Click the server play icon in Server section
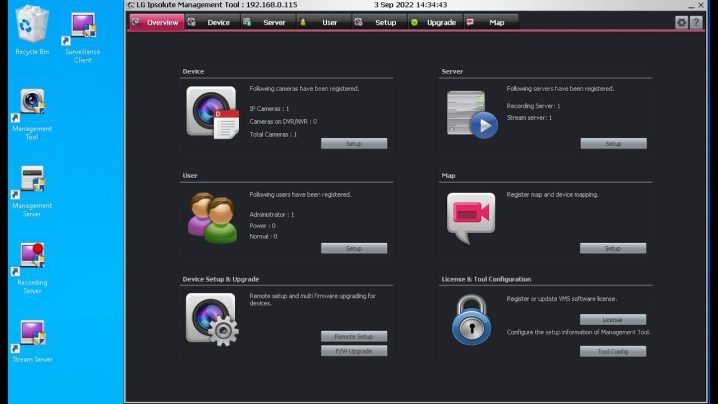 [471, 113]
